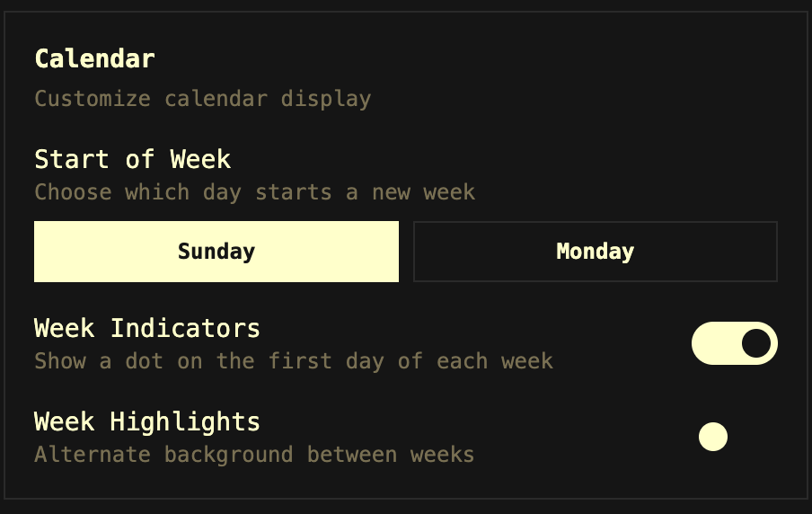This screenshot has height=514, width=812.
Task: Select Sunday as start of week
Action: (x=216, y=252)
